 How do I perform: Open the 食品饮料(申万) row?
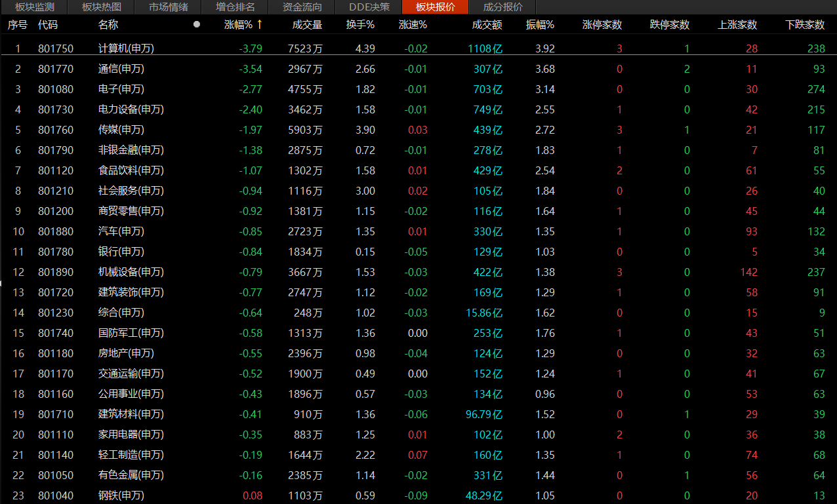418,170
